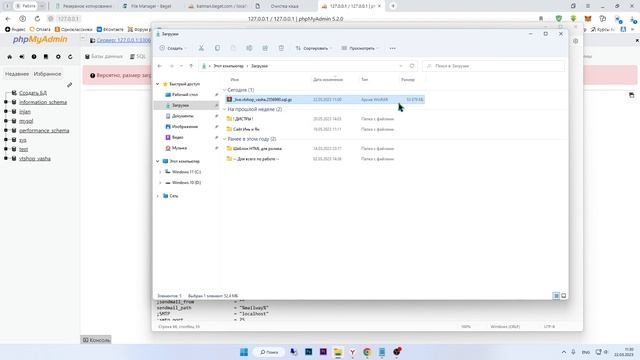The width and height of the screenshot is (640, 360).
Task: Click the Cut scissors icon in Explorer toolbar
Action: 201,48
